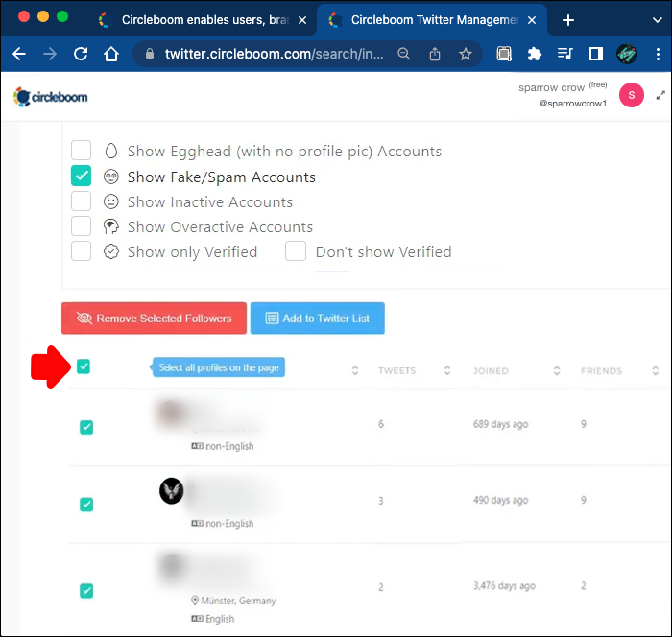Enable Show Egghead Accounts checkbox
The width and height of the screenshot is (672, 637).
click(x=81, y=151)
